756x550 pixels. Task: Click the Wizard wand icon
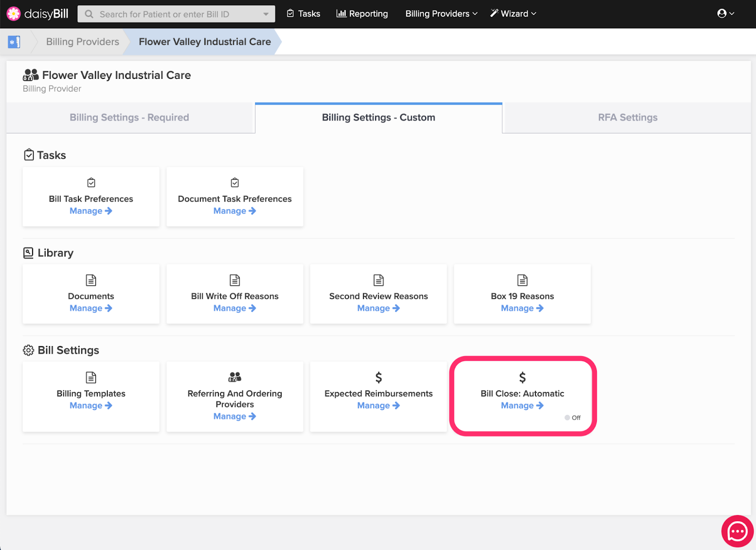[x=494, y=13]
